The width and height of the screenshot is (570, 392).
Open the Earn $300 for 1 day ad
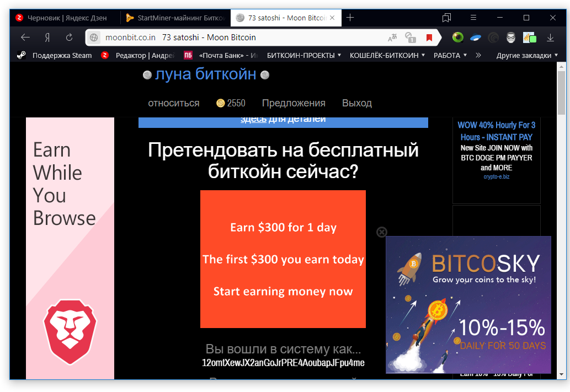tap(283, 259)
